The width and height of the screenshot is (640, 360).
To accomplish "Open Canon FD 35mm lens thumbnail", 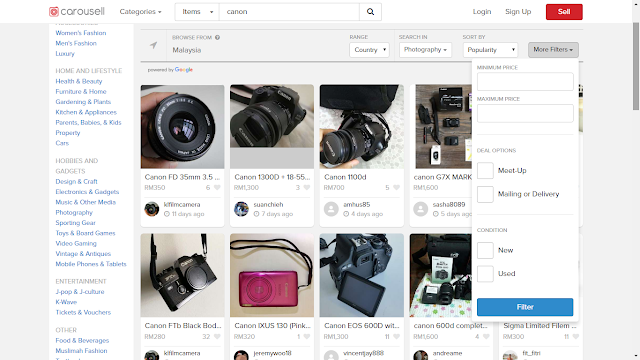I will click(x=182, y=127).
